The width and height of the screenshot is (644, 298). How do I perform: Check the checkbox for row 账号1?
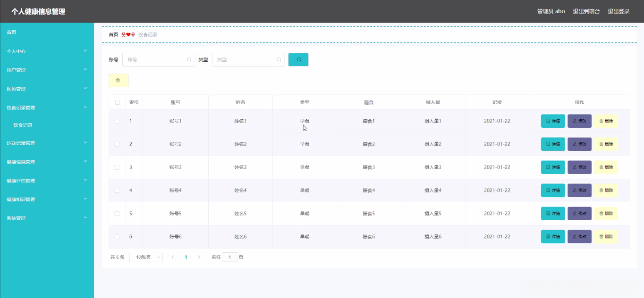coord(117,121)
